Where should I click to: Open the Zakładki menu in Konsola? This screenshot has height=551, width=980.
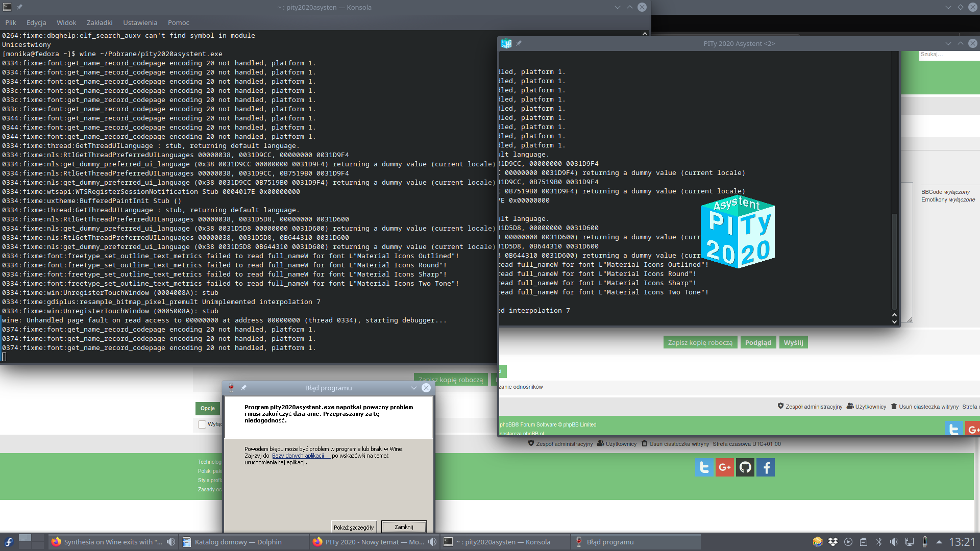coord(99,22)
